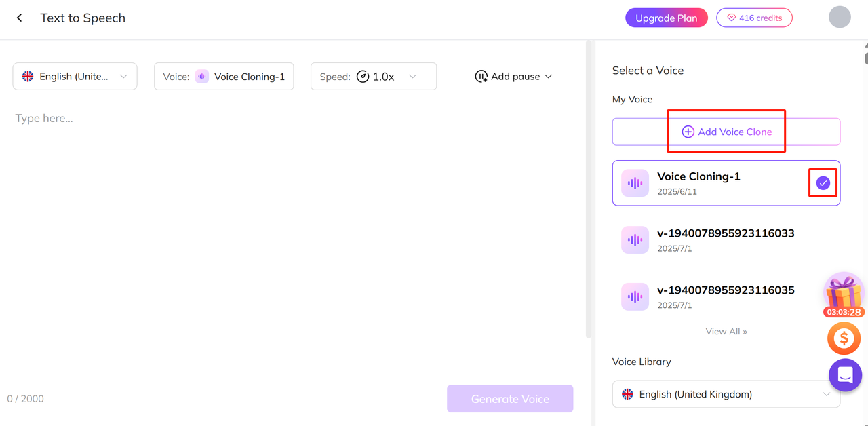868x426 pixels.
Task: Click the waveform icon for Voice Cloning-1
Action: (635, 183)
